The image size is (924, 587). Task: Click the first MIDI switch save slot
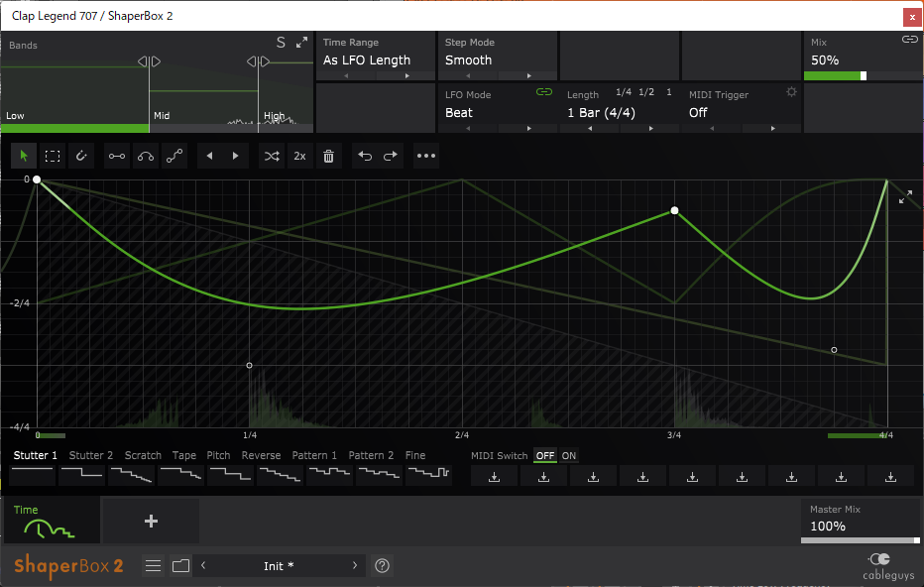click(495, 477)
